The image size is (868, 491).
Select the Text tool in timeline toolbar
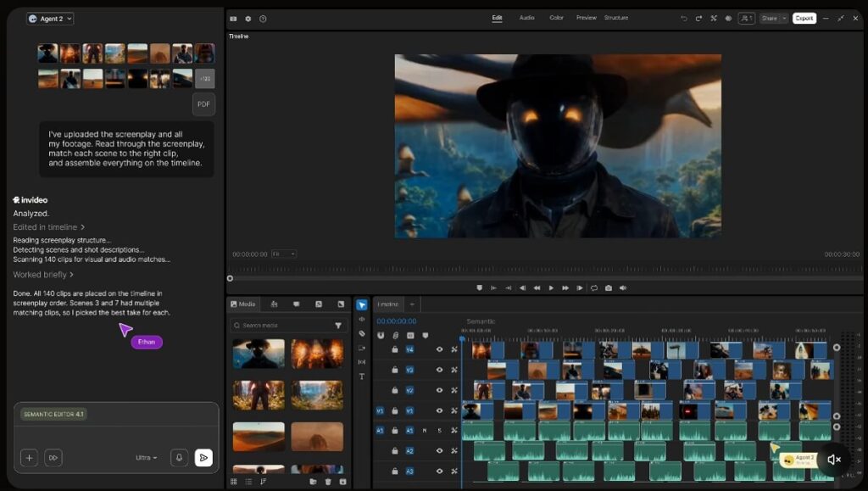coord(361,377)
